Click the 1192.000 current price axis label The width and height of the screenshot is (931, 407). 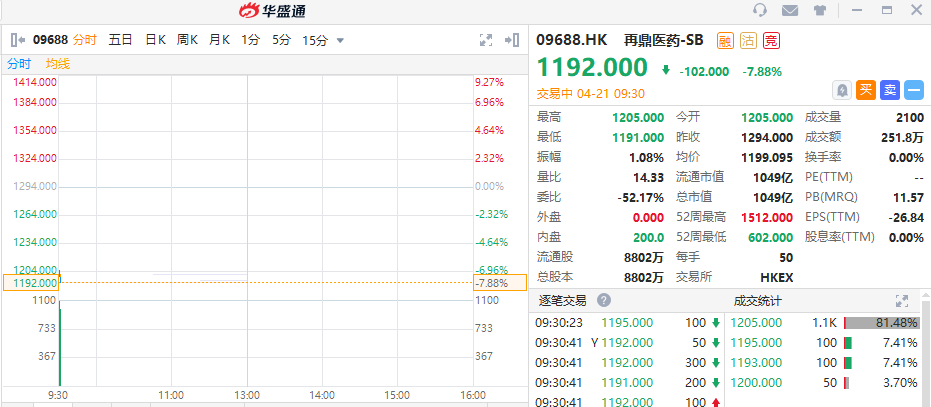pos(32,283)
